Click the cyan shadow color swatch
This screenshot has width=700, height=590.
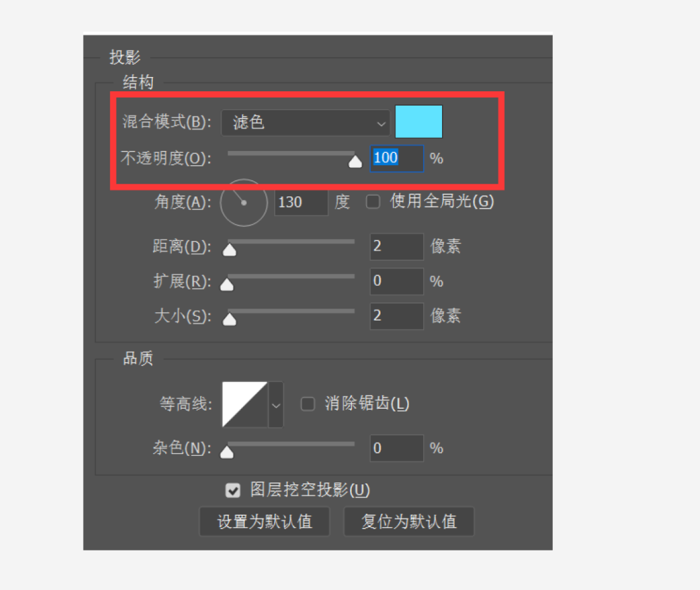coord(418,122)
